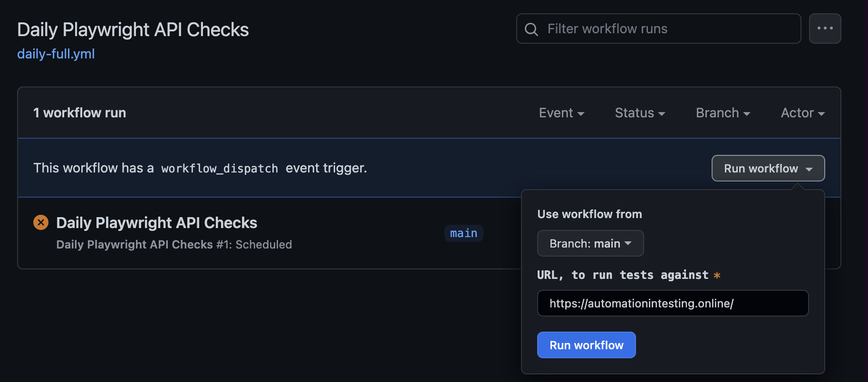Viewport: 868px width, 382px height.
Task: Click the Branch: main caret arrow
Action: (x=628, y=243)
